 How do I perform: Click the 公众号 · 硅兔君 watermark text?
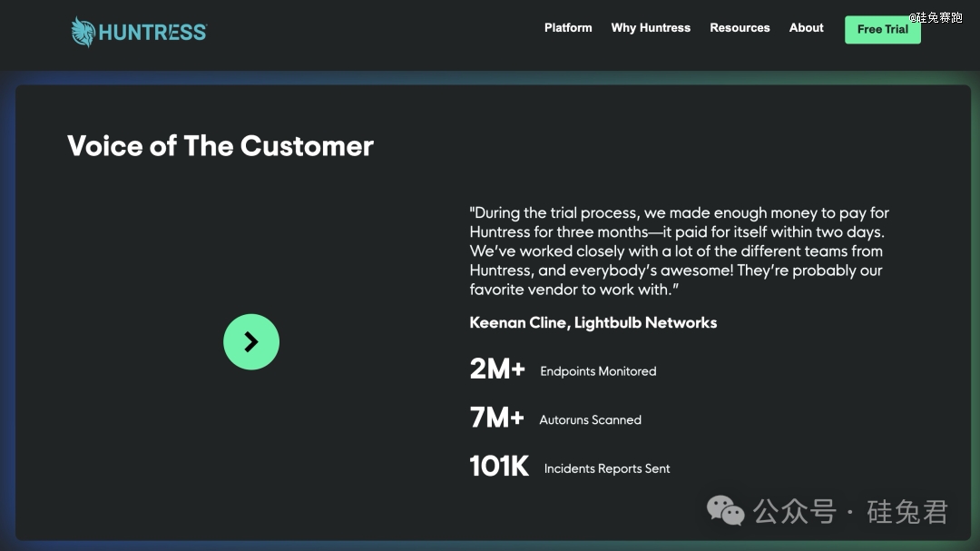tap(851, 512)
